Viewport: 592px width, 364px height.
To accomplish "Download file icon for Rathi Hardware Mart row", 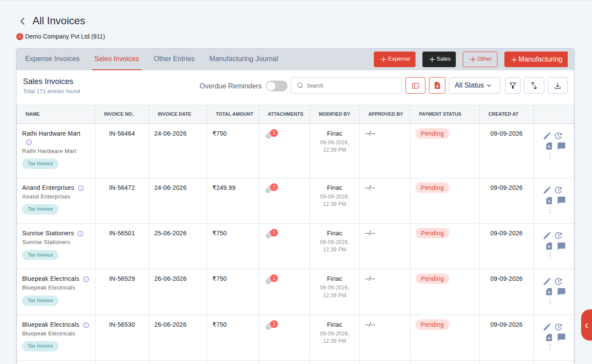I will pos(549,146).
